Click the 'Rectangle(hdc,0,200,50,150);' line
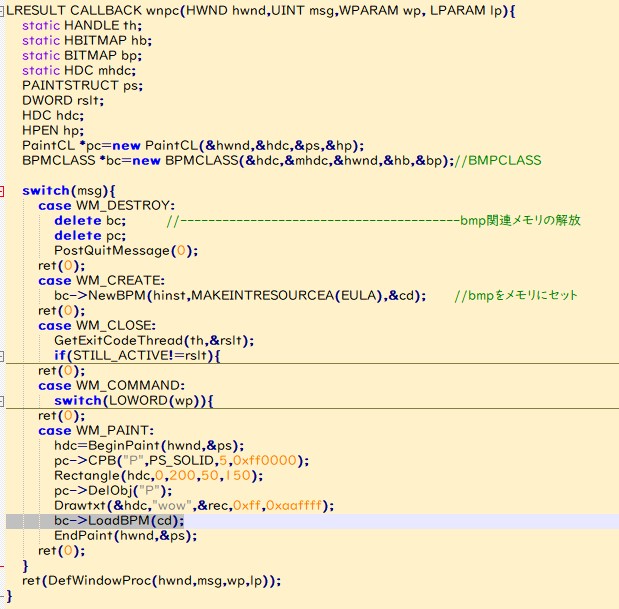The width and height of the screenshot is (619, 609). click(x=159, y=476)
